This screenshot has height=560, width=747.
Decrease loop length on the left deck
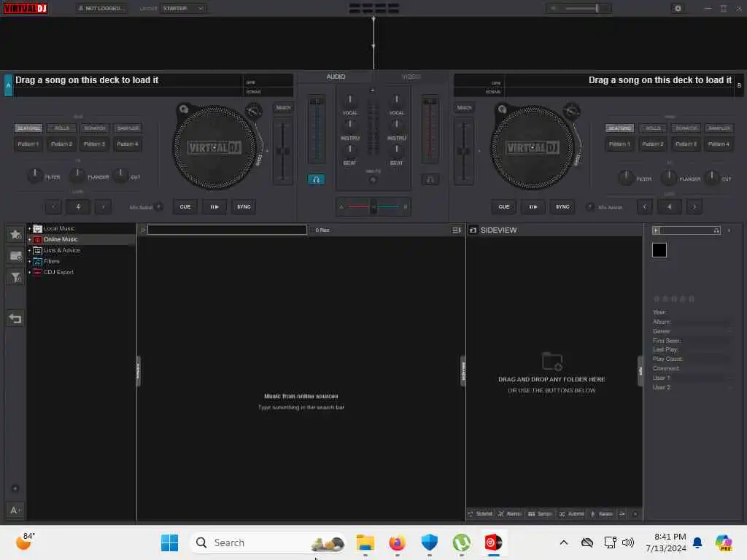tap(53, 206)
